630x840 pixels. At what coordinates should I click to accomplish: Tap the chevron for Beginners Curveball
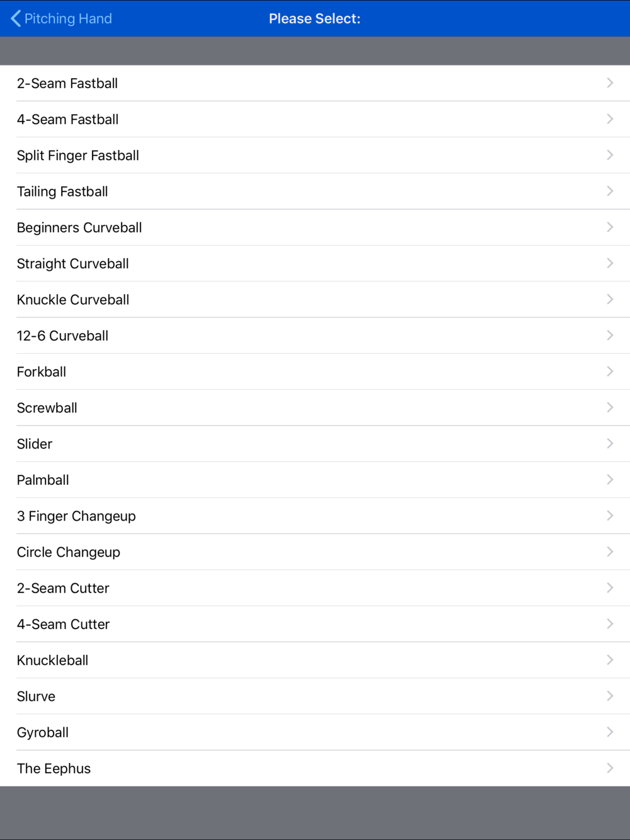pos(610,227)
